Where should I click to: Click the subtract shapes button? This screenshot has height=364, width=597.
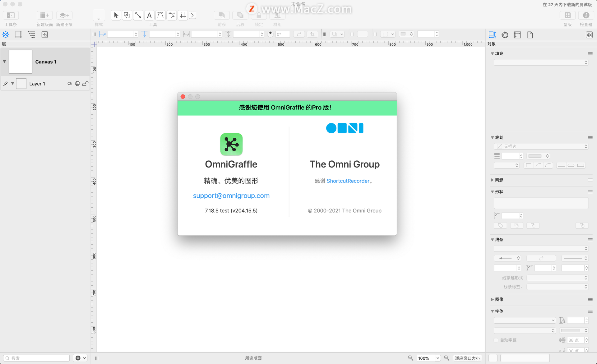click(x=533, y=225)
